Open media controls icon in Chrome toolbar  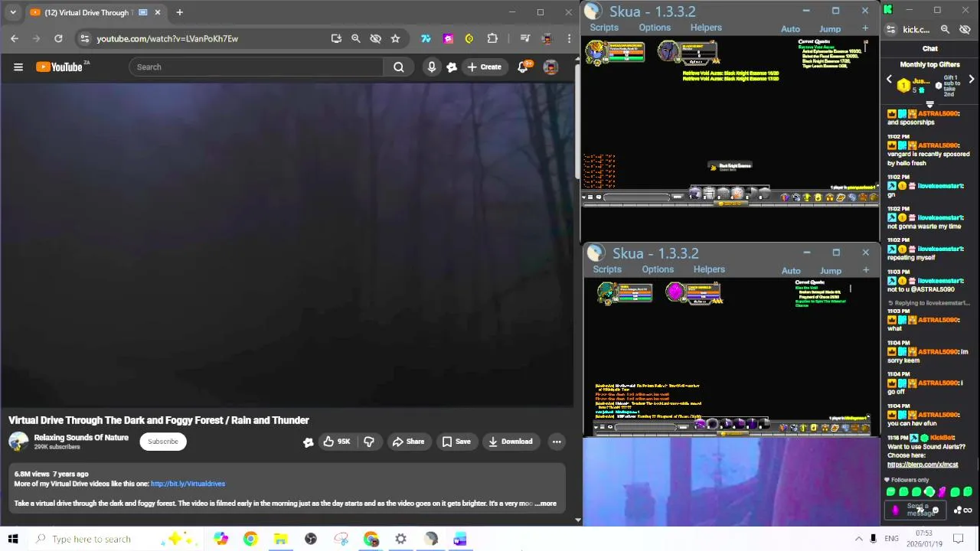[x=525, y=38]
